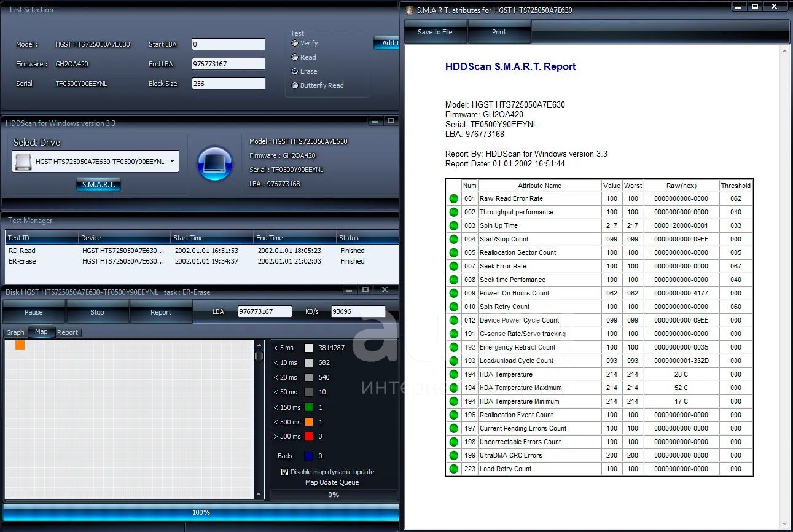Click the hard drive icon in drive selector
The width and height of the screenshot is (793, 532).
click(23, 162)
